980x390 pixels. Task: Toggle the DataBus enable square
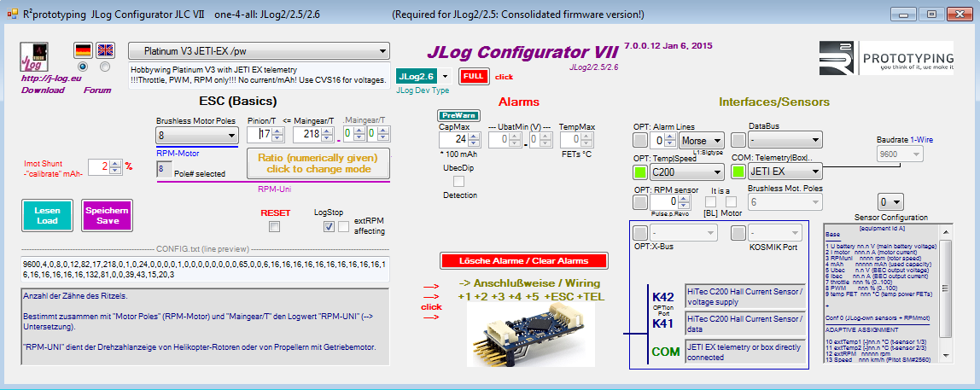[x=738, y=140]
